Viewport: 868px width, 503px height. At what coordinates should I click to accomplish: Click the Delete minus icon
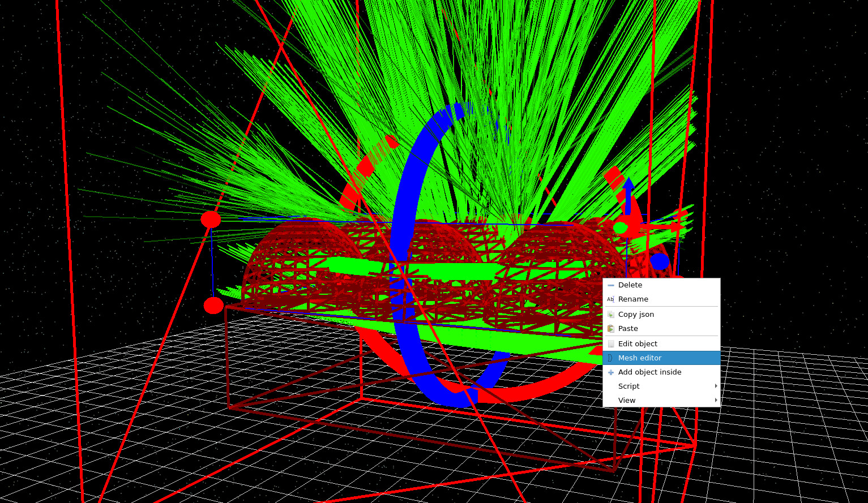coord(611,285)
